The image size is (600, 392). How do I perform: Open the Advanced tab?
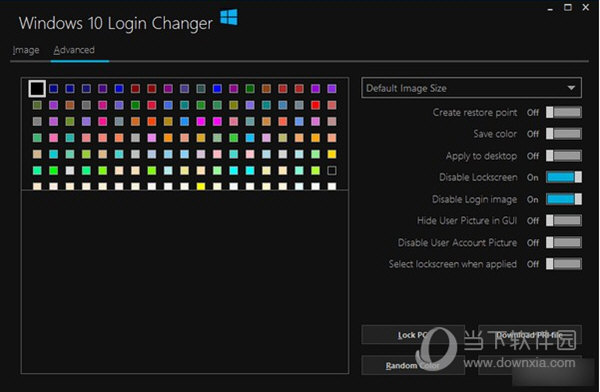pyautogui.click(x=74, y=50)
